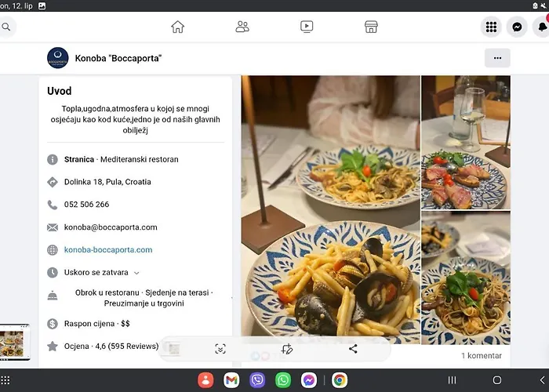Image resolution: width=549 pixels, height=392 pixels.
Task: Open the Marketplace storefront icon
Action: [371, 27]
